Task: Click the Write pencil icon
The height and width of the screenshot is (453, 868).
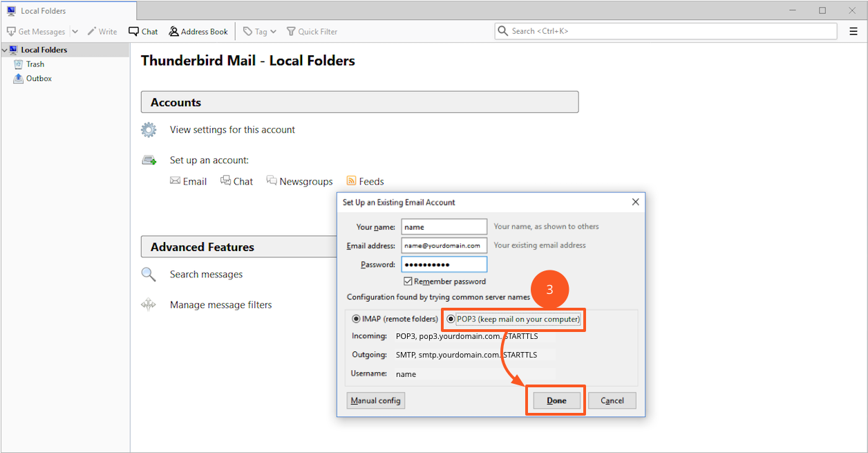Action: [x=91, y=32]
